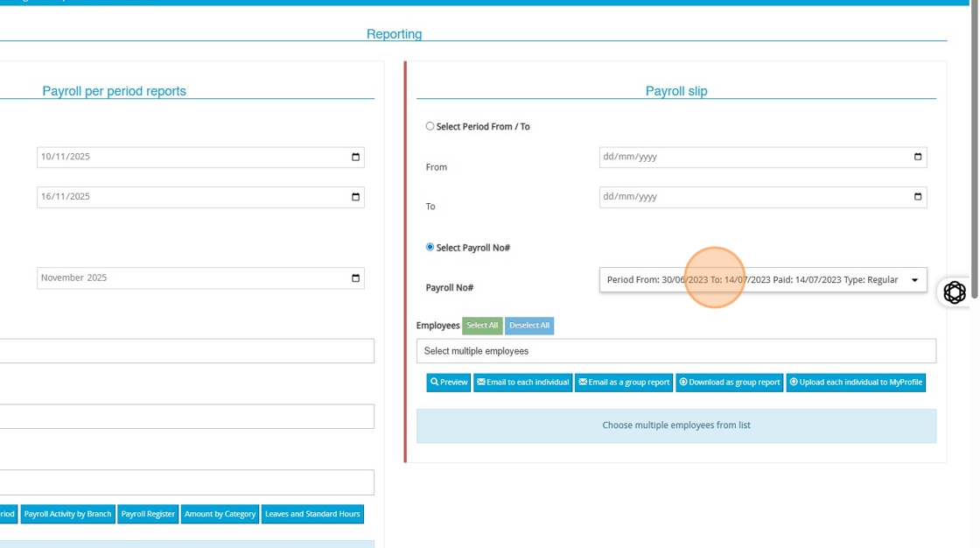
Task: Open Amount by Category report
Action: click(x=220, y=514)
